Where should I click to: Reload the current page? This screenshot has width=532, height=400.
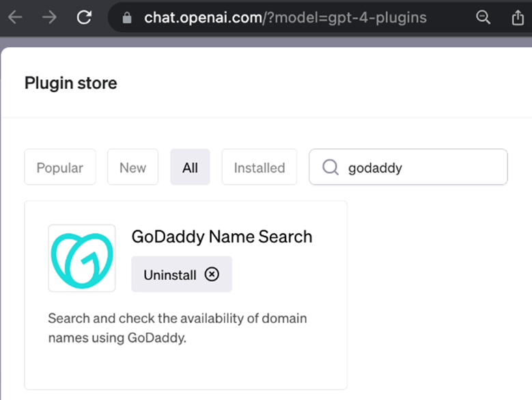pos(84,18)
